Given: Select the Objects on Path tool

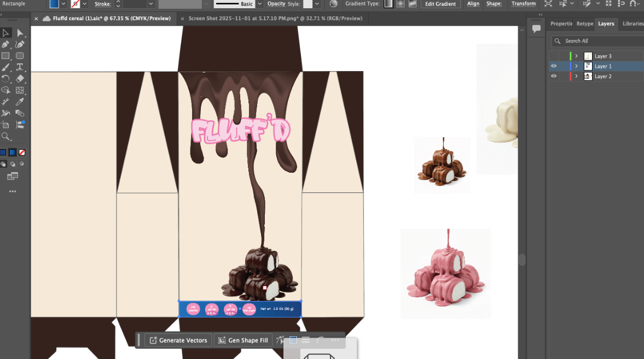Looking at the screenshot, I should pos(20,125).
